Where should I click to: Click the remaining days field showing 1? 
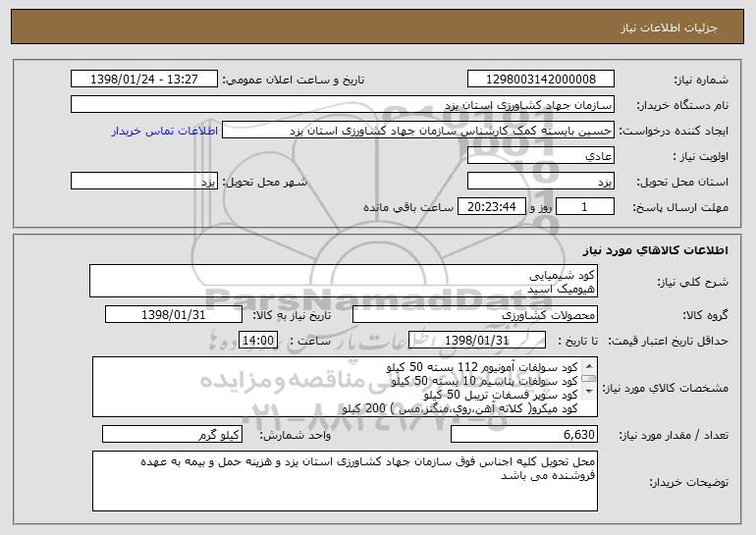pos(585,206)
